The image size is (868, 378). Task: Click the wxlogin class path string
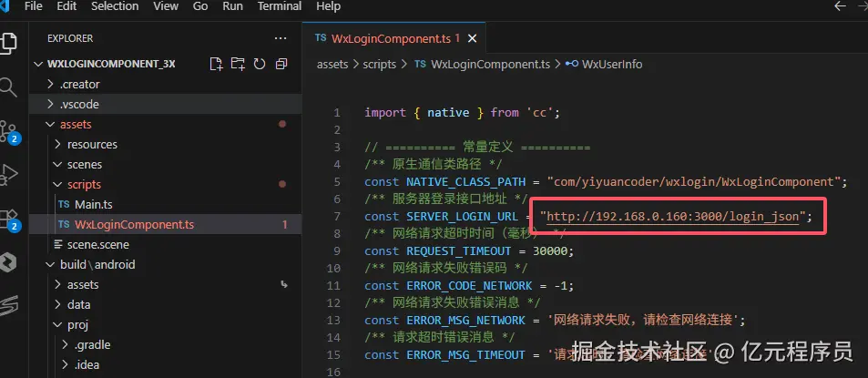tap(694, 181)
